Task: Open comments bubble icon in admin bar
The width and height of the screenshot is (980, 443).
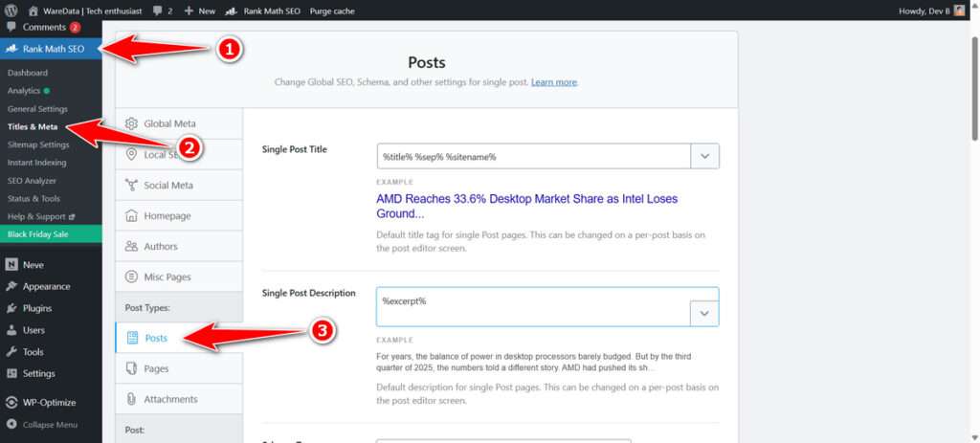Action: click(x=157, y=11)
